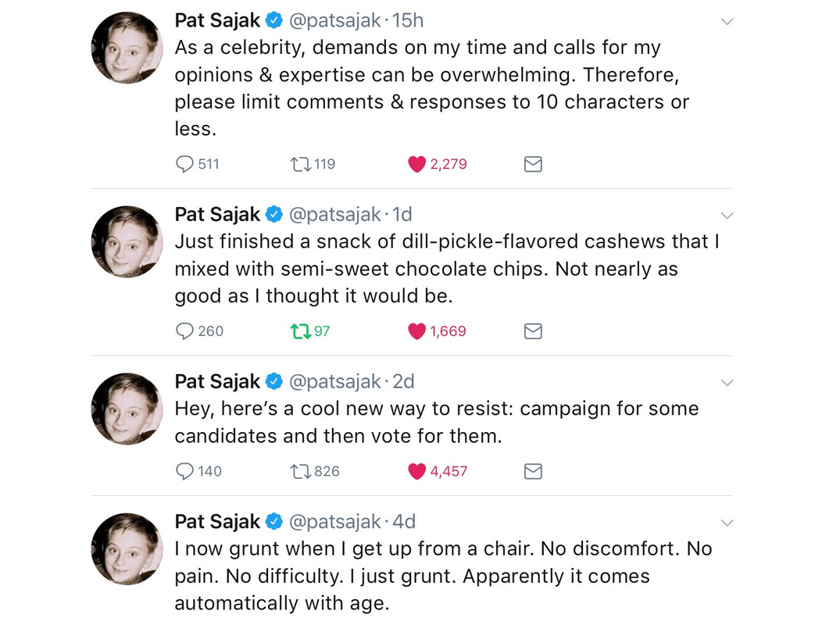The width and height of the screenshot is (840, 625).
Task: Retweet the celebrity demands tweet
Action: point(300,164)
